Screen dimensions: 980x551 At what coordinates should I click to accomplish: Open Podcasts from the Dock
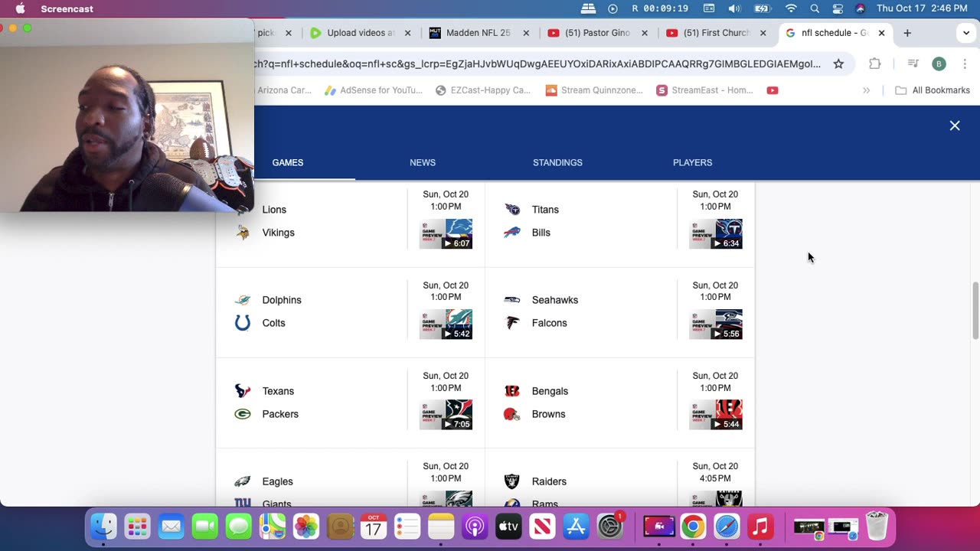point(475,527)
